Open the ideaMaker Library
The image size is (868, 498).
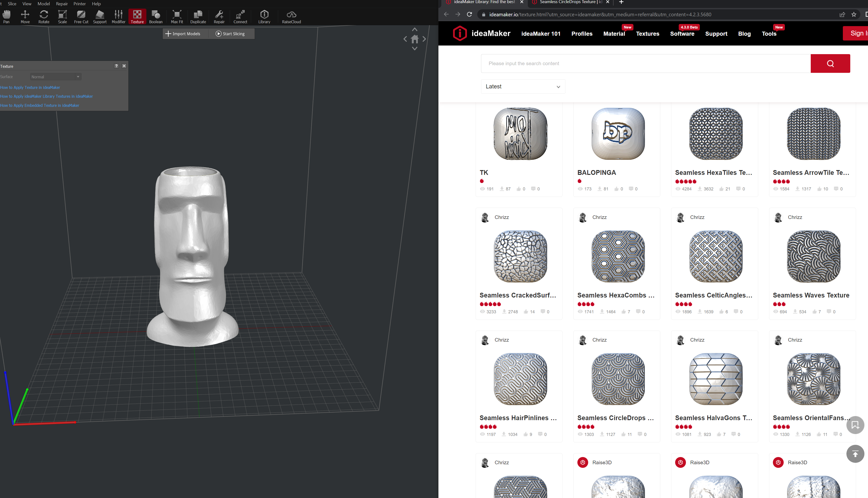click(x=264, y=17)
